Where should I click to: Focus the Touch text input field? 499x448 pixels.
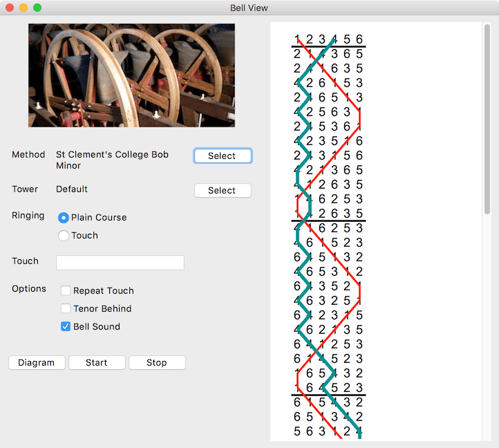point(120,263)
